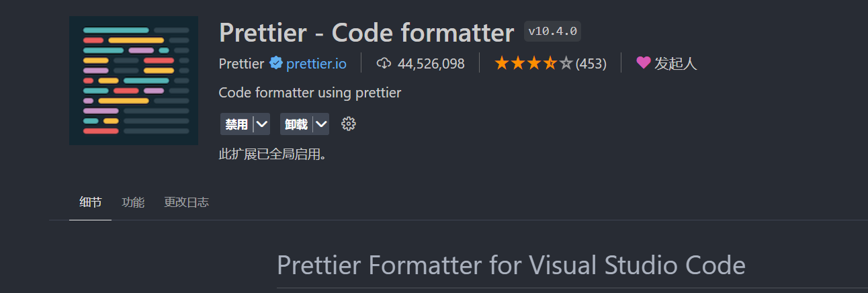Click the 44,526,098 install count
Image resolution: width=868 pixels, height=293 pixels.
click(x=431, y=64)
